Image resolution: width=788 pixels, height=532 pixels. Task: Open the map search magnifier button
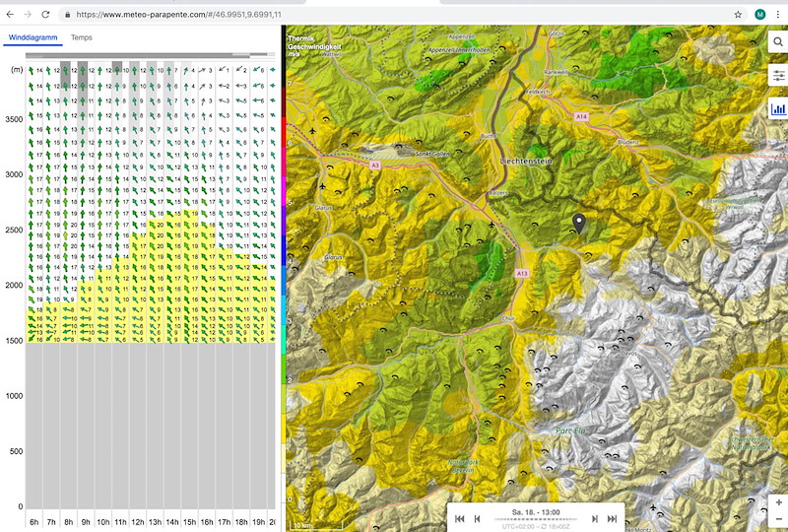778,41
